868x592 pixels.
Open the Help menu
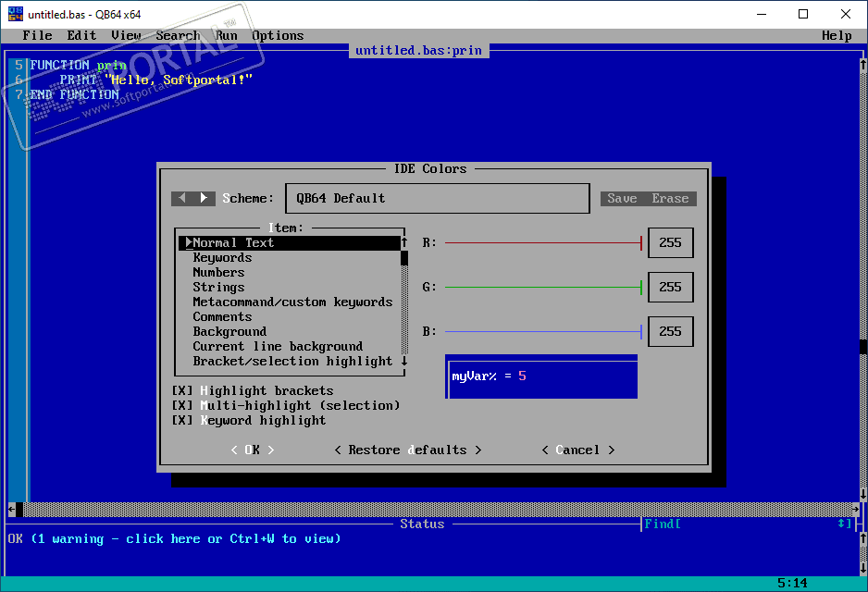(837, 35)
